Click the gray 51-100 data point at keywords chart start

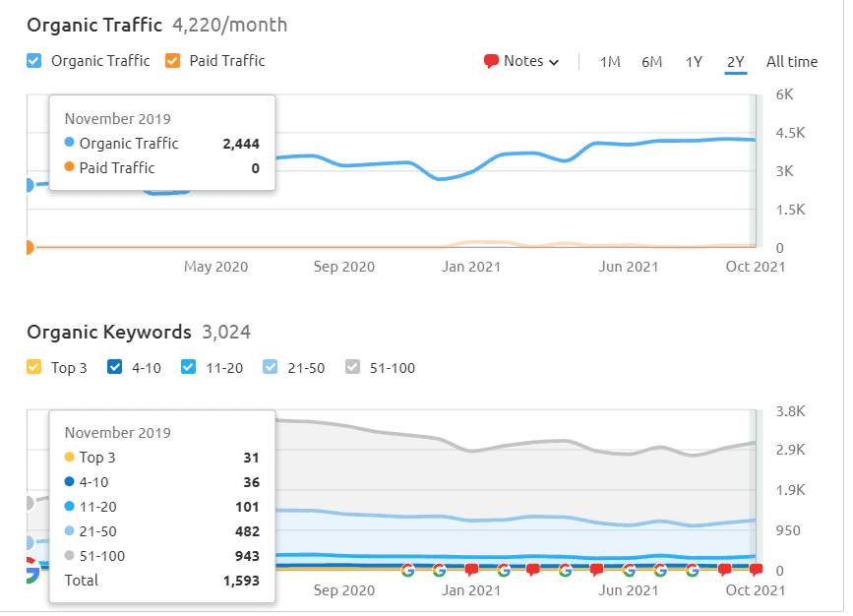pyautogui.click(x=29, y=502)
